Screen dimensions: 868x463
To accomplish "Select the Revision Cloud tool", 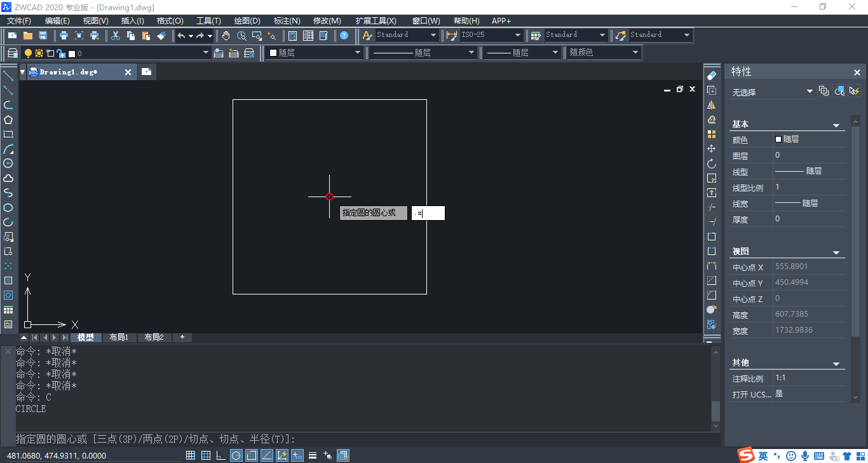I will tap(8, 178).
